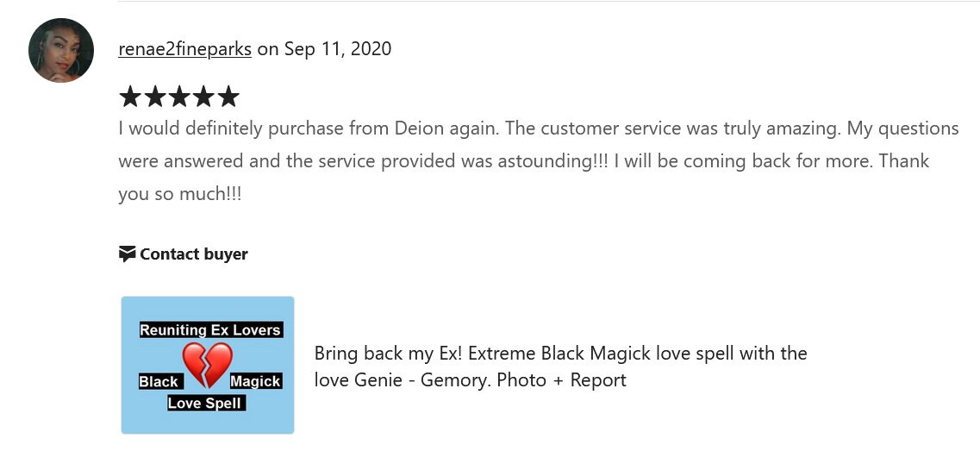Open the renae2fineparks profile link
980x470 pixels.
[185, 49]
